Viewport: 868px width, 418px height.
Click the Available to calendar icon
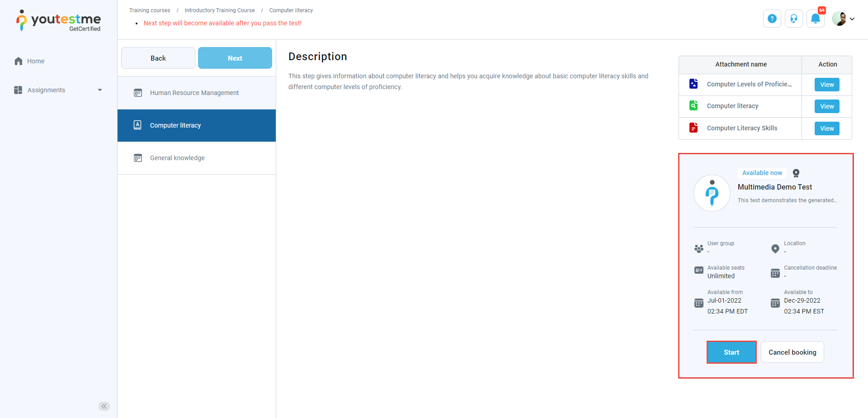click(x=775, y=303)
